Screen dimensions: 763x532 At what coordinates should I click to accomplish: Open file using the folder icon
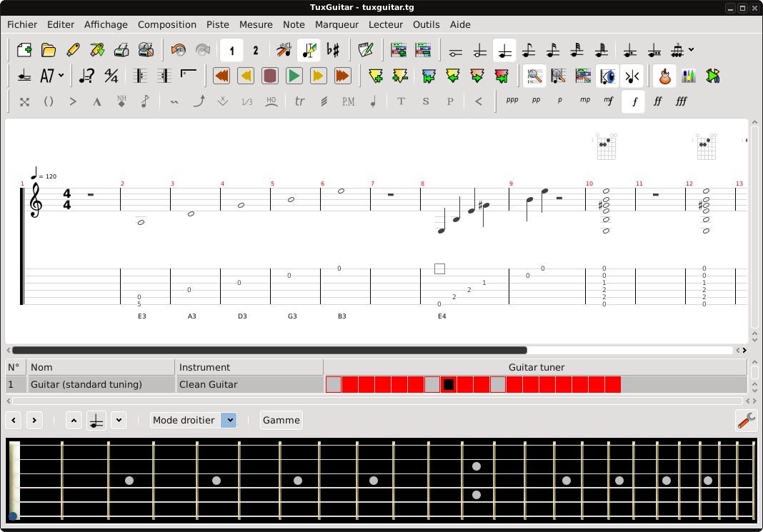[49, 50]
